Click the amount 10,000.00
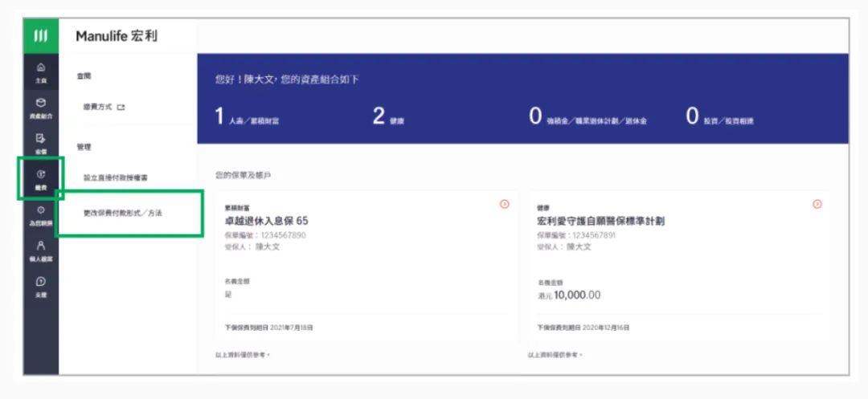 pos(577,295)
